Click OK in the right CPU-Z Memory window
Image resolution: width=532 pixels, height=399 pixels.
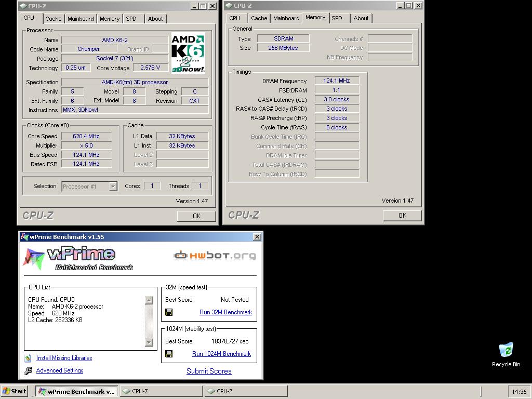point(402,216)
